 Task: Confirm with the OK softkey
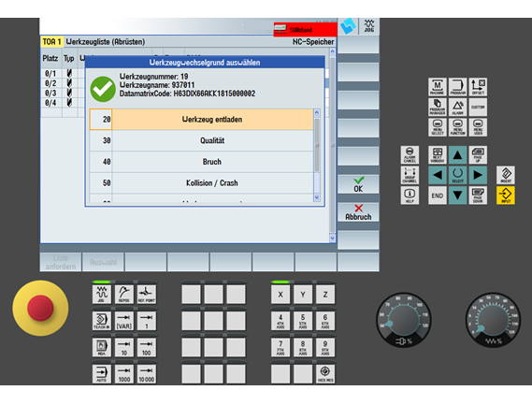coord(358,184)
